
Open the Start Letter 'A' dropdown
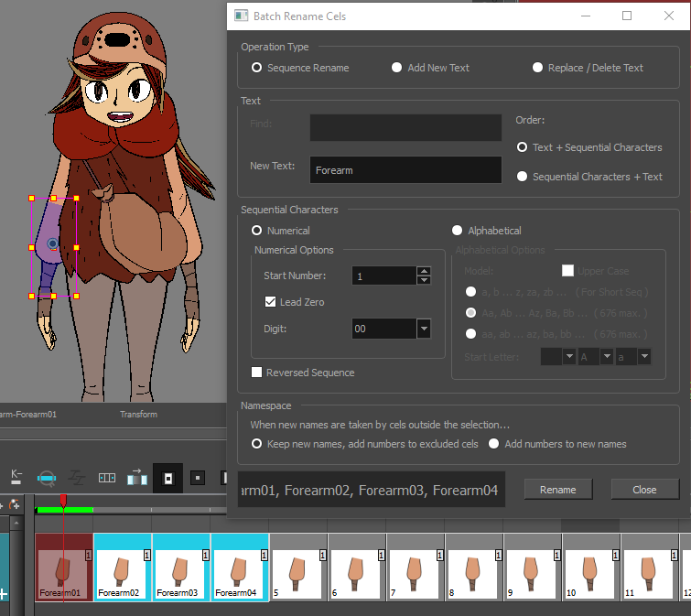click(607, 356)
